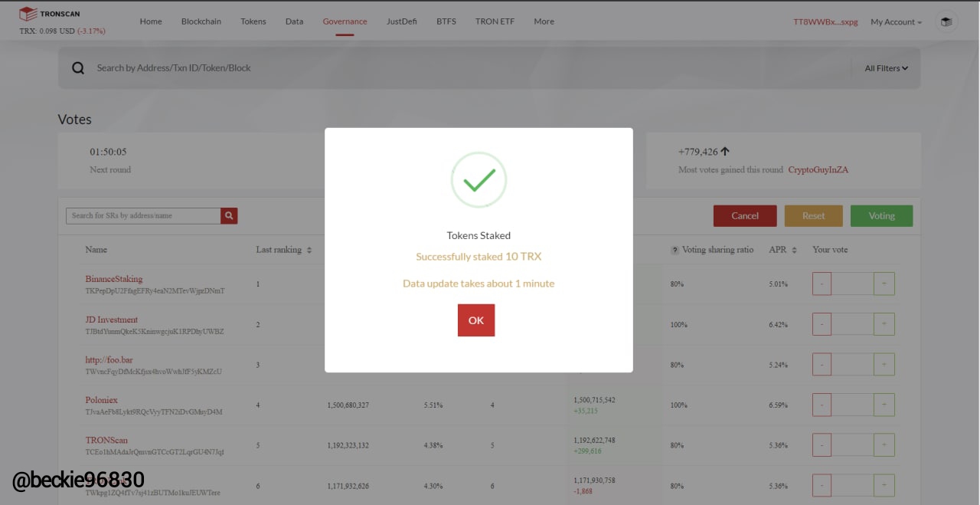980x505 pixels.
Task: Open the JustDefi menu
Action: (402, 21)
